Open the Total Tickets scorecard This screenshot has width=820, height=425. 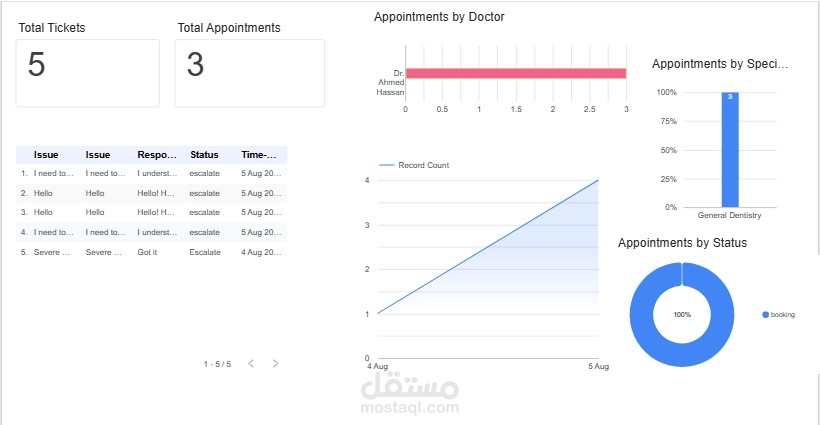tap(87, 73)
